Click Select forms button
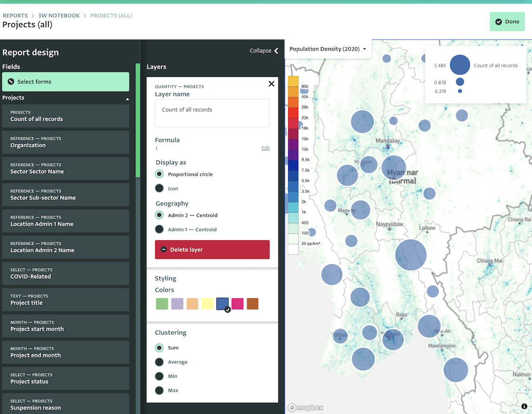Image resolution: width=532 pixels, height=414 pixels. pos(66,82)
